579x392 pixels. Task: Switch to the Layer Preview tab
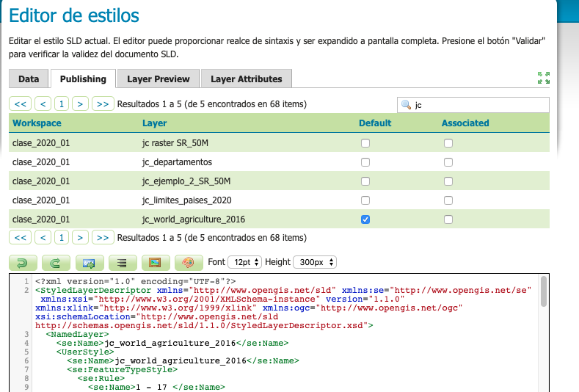[x=158, y=79]
